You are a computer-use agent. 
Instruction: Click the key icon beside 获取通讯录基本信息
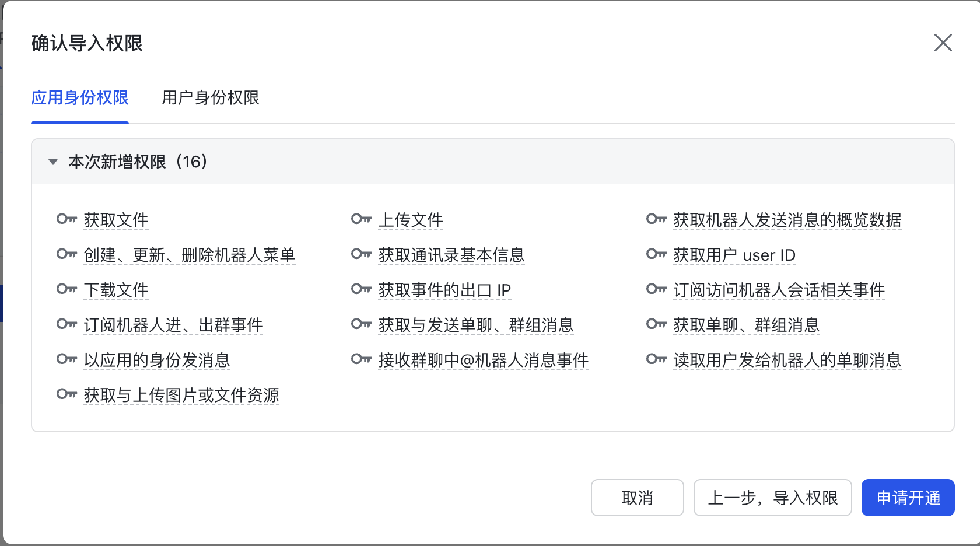(361, 254)
